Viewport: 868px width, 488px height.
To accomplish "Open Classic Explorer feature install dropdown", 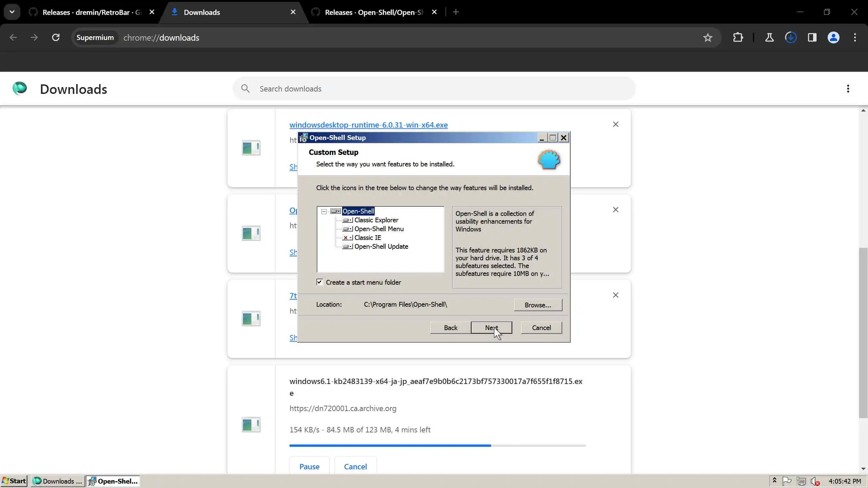I will [x=348, y=220].
